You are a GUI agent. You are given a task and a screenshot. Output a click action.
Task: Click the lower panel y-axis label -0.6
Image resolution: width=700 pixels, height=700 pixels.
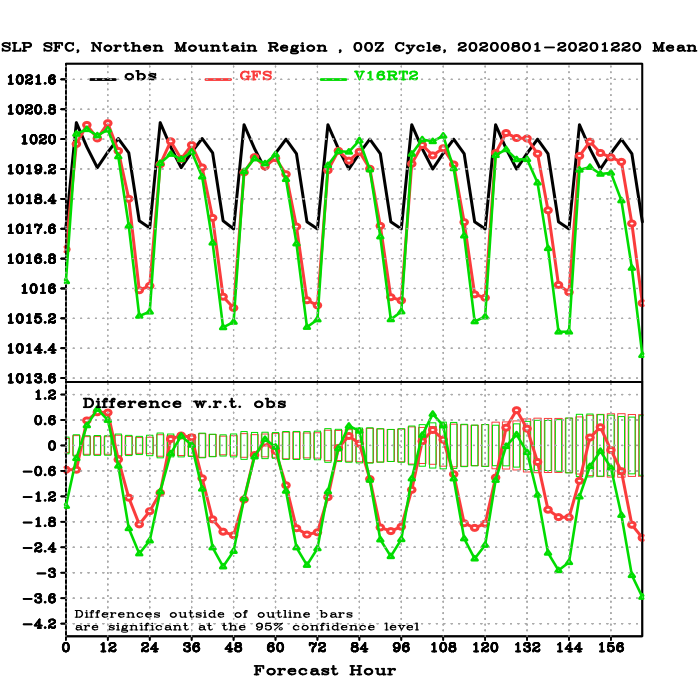pos(40,471)
